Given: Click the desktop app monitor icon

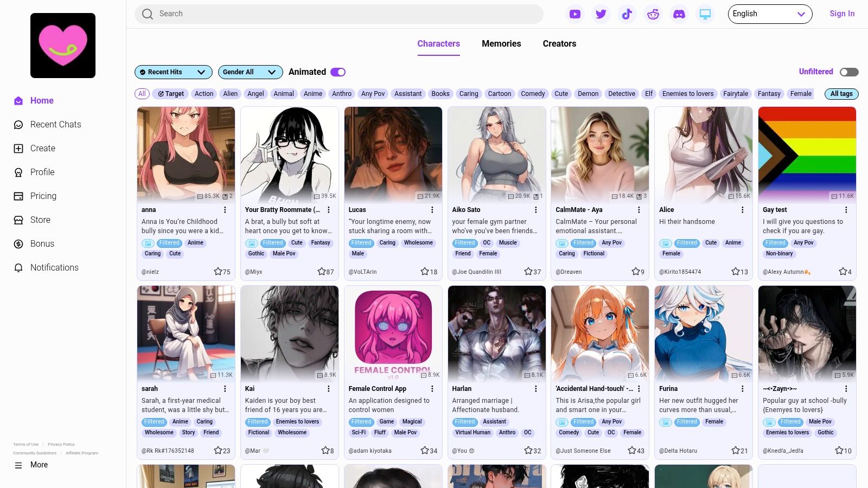Looking at the screenshot, I should [705, 14].
